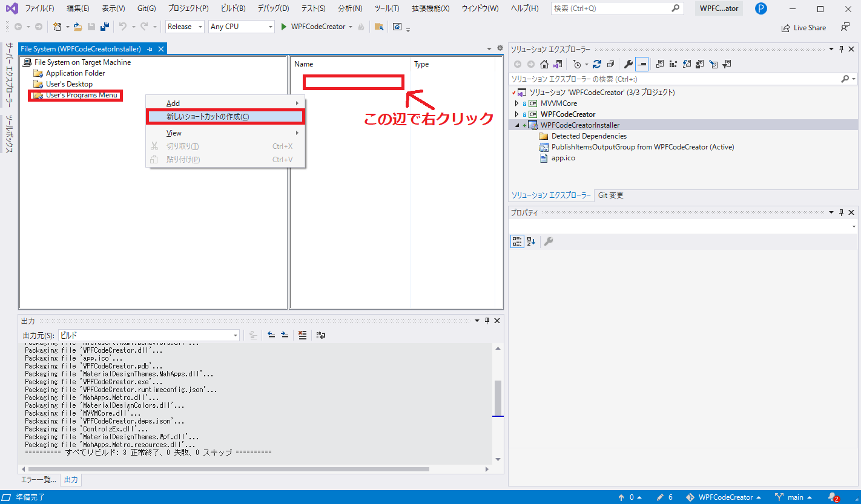Open the サーバー エクスプローラー side tab
Screen dimensions: 861x504
[9, 75]
